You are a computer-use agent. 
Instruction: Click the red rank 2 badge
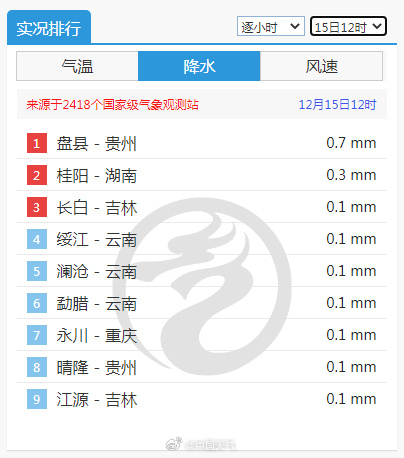click(x=37, y=175)
